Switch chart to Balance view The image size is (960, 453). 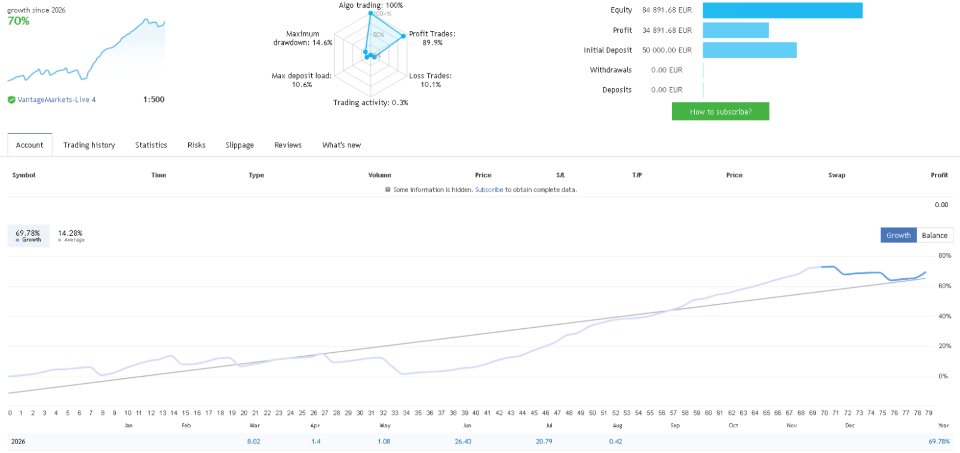(935, 235)
